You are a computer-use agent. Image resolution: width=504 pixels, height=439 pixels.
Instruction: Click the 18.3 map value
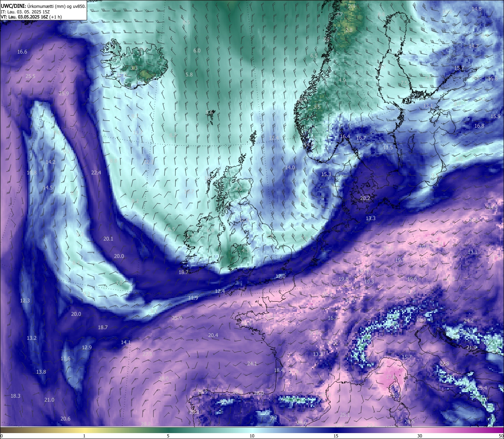pos(15,396)
